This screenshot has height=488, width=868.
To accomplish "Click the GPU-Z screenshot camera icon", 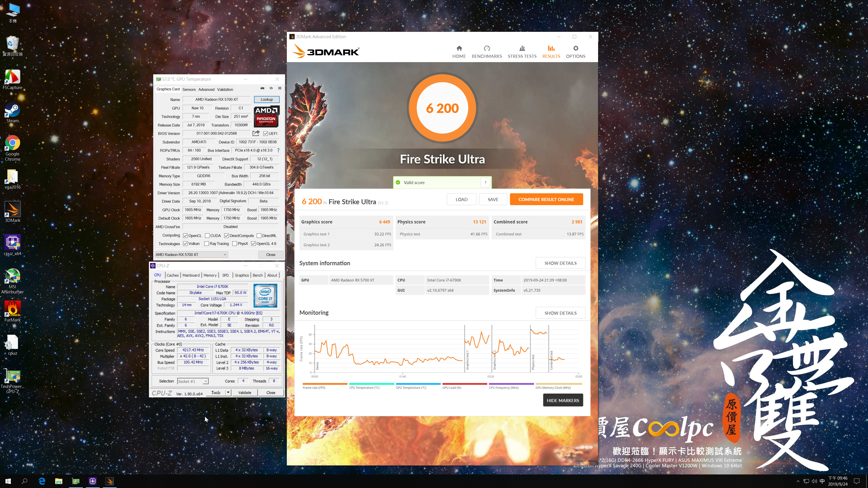I will [262, 88].
